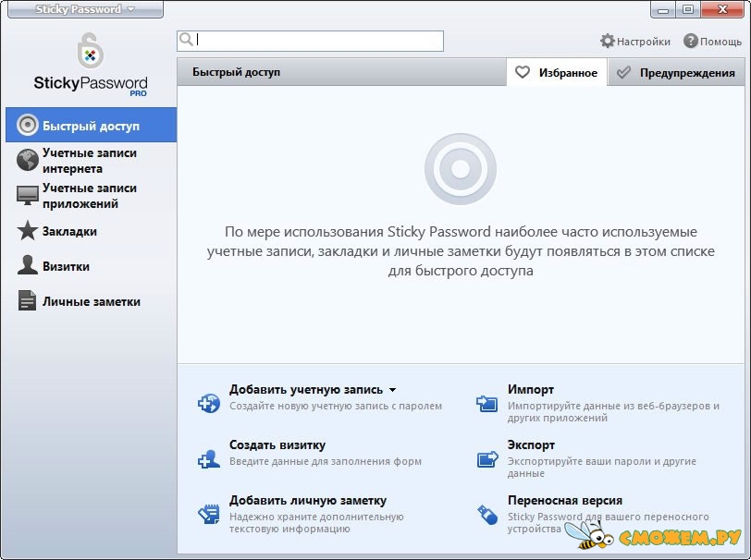Maximize the Sticky Password window
Screen dimensions: 751x560
(x=688, y=9)
